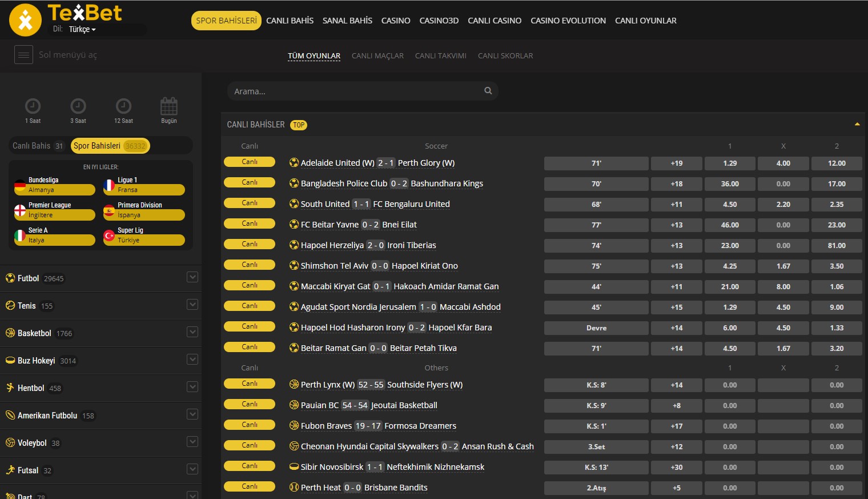Expand the Hentbol category
The width and height of the screenshot is (868, 499).
(x=192, y=387)
